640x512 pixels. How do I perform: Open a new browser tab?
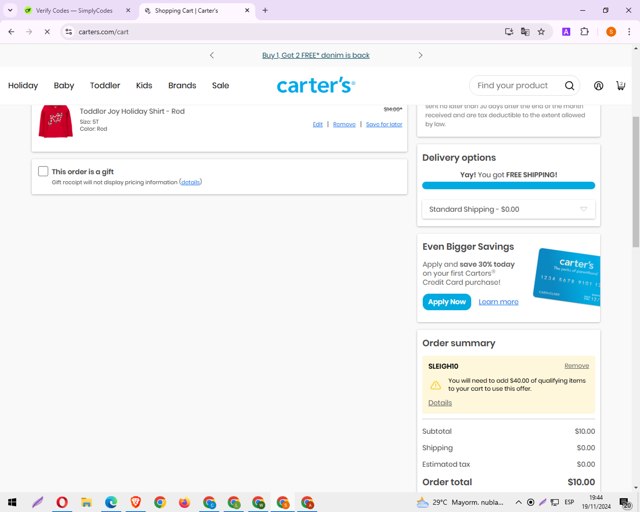(265, 11)
